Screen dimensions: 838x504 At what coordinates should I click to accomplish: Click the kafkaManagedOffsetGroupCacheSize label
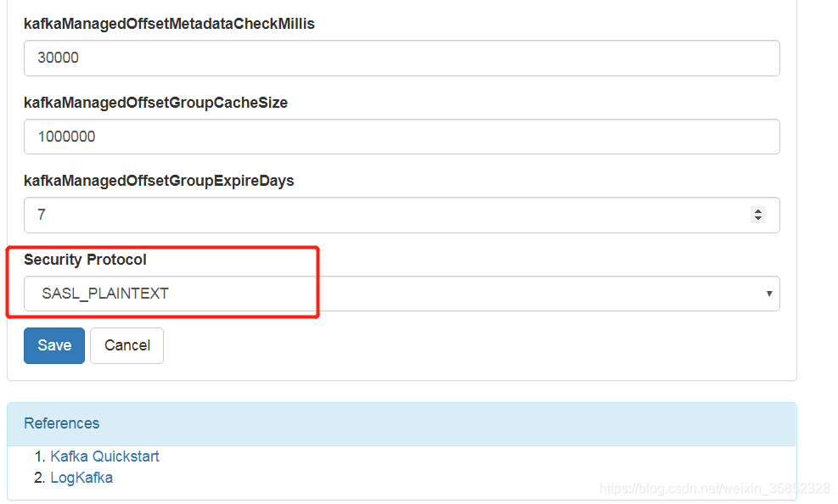(x=155, y=103)
